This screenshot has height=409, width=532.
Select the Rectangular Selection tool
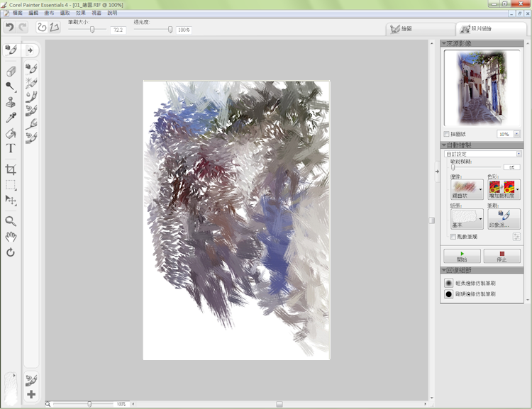tap(11, 185)
